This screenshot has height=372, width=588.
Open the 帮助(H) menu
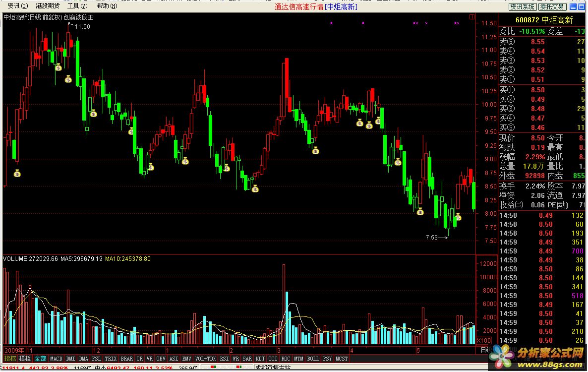click(107, 6)
